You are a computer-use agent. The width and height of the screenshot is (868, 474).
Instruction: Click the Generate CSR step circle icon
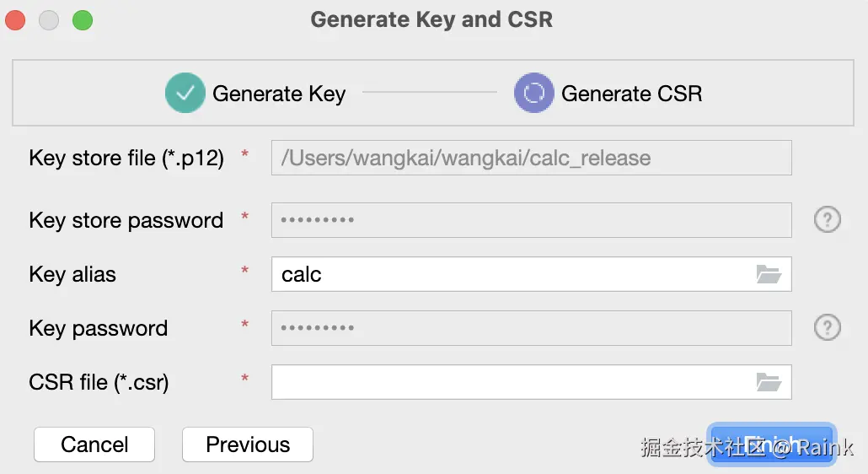click(533, 93)
